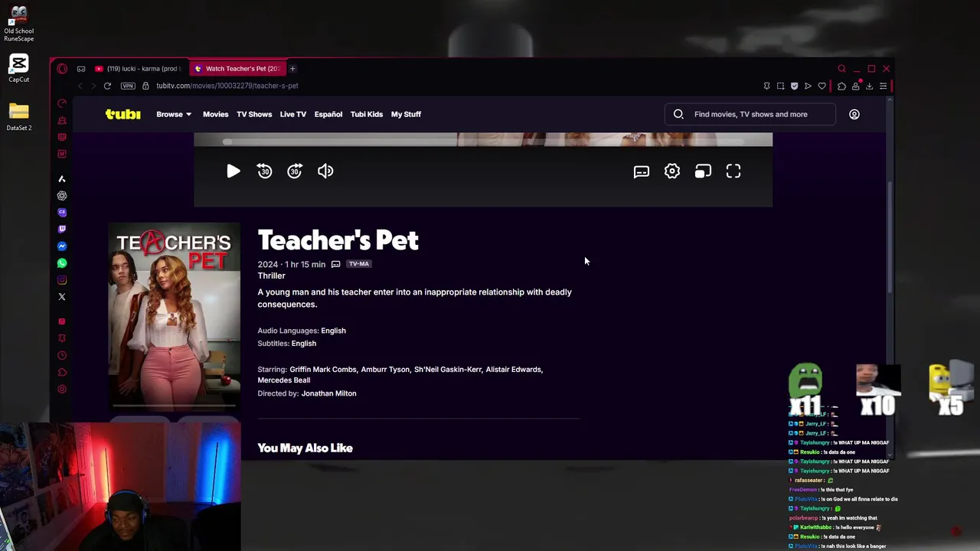Toggle picture-in-picture mode in player
The height and width of the screenshot is (551, 980).
tap(703, 171)
